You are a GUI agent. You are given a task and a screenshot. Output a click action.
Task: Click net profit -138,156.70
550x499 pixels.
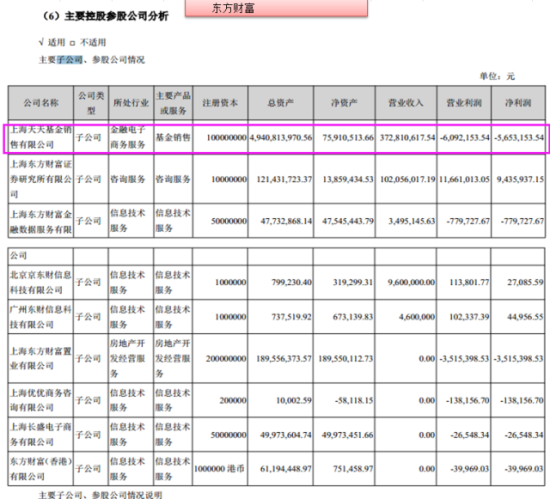point(522,400)
